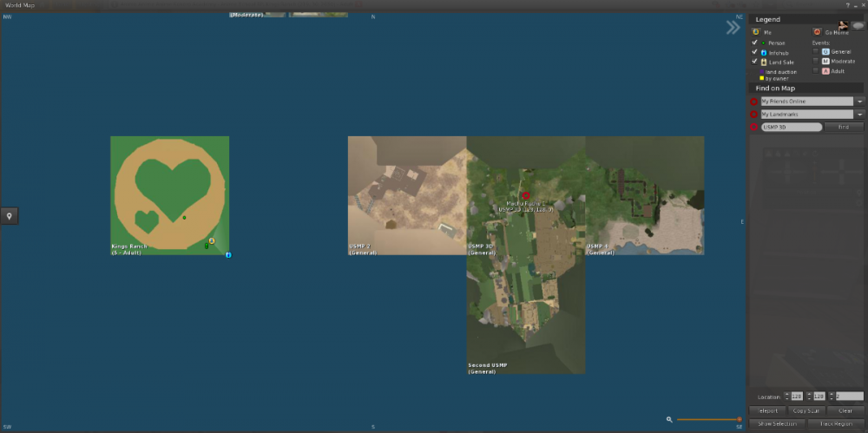Screen dimensions: 868x433
Task: Click the Me locator icon in Legend
Action: coord(755,32)
